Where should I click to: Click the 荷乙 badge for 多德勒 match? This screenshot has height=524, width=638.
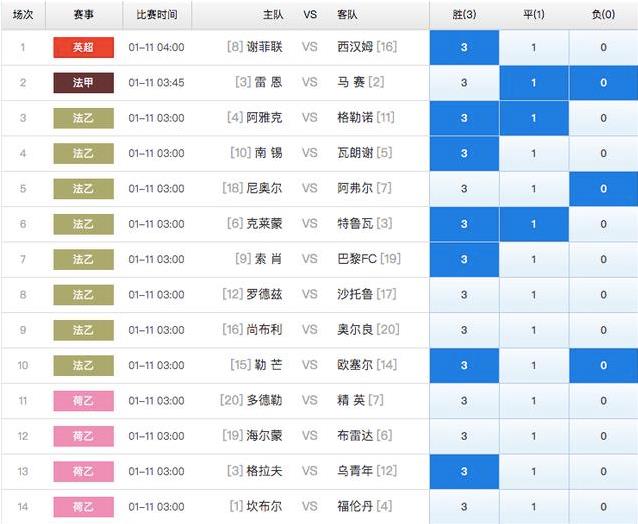coord(83,401)
